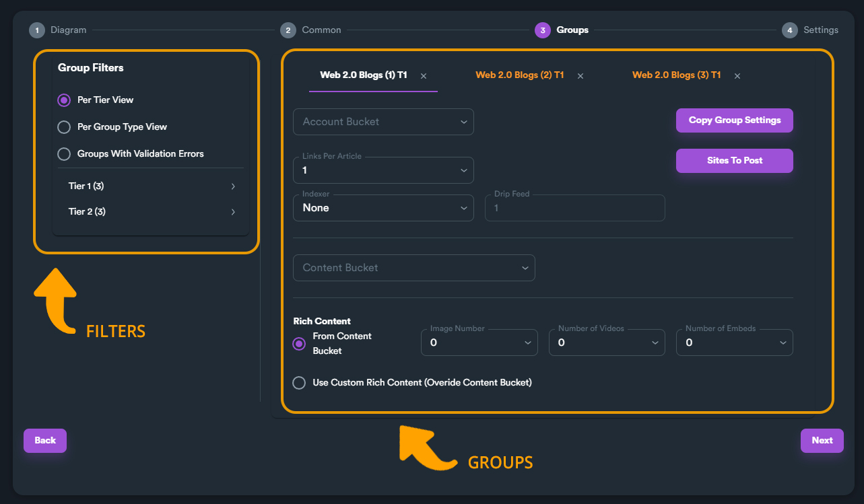This screenshot has width=864, height=504.
Task: Open the Links Per Article dropdown
Action: (383, 170)
